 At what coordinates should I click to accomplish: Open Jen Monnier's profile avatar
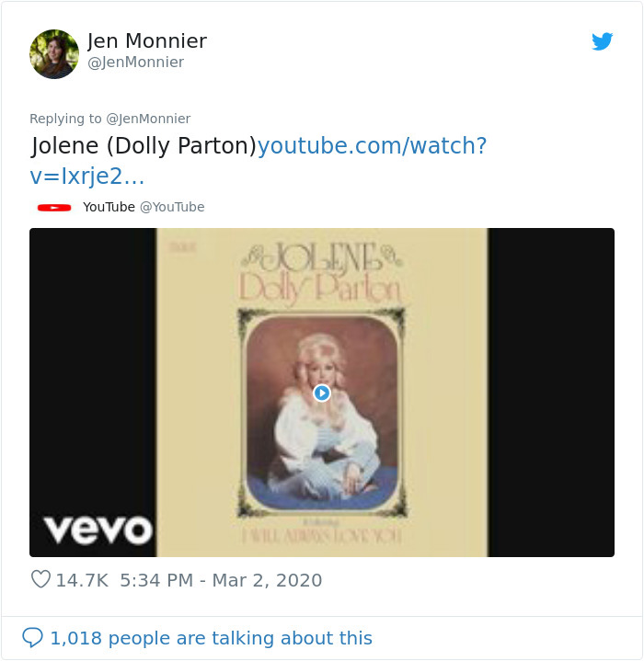[54, 54]
